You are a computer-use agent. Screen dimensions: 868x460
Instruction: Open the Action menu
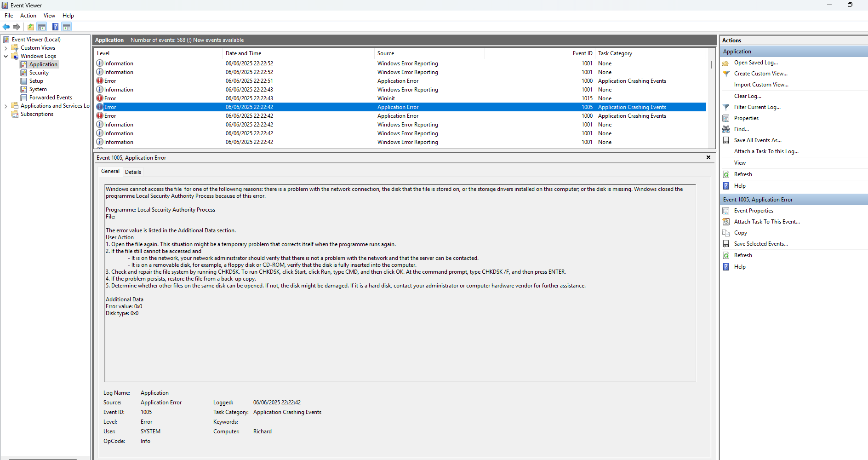[28, 16]
